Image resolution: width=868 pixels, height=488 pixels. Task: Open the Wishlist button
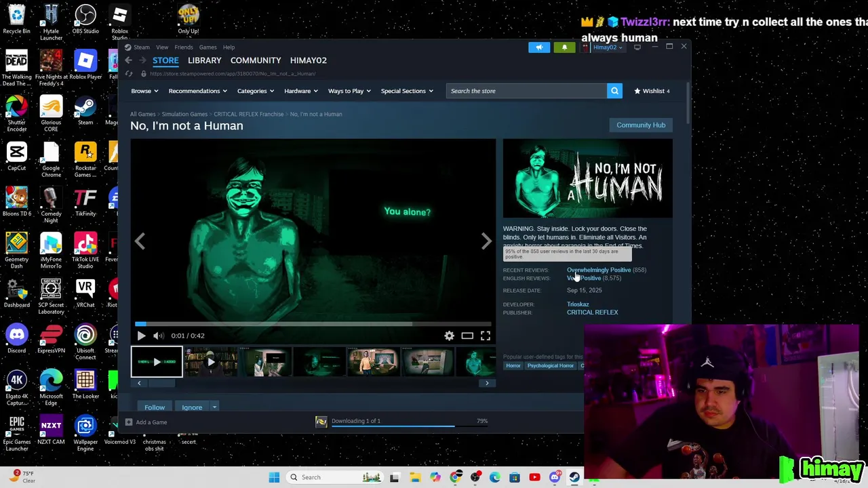coord(652,91)
